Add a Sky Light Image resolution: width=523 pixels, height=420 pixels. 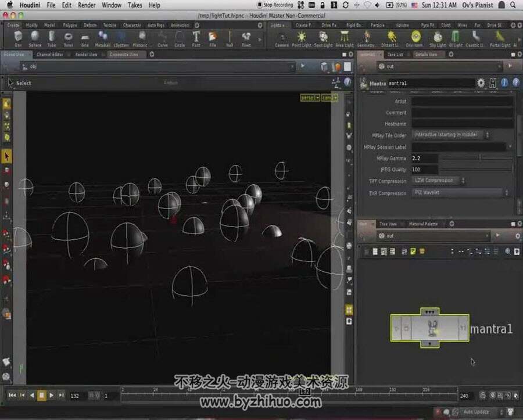(x=438, y=40)
